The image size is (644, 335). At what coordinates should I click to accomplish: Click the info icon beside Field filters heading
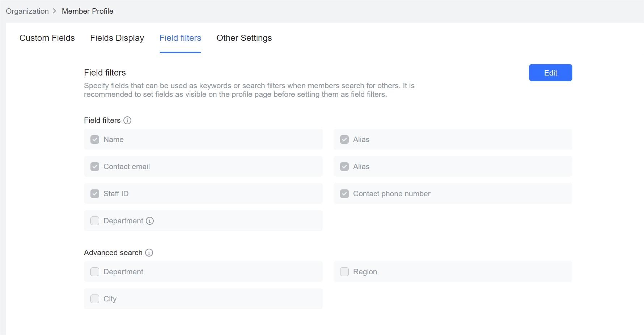[127, 120]
